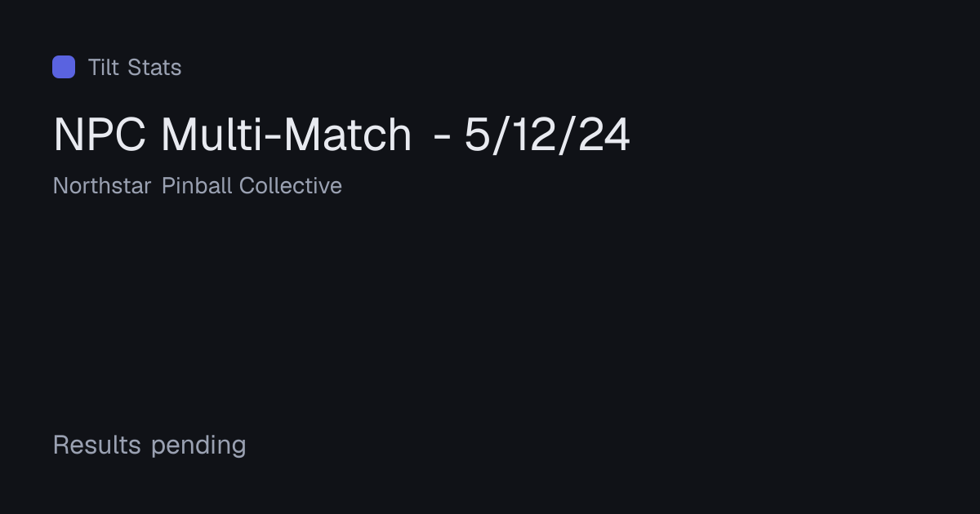Click the purple Tilt Stats logo square
Screen dimensions: 980x514
pyautogui.click(x=64, y=67)
